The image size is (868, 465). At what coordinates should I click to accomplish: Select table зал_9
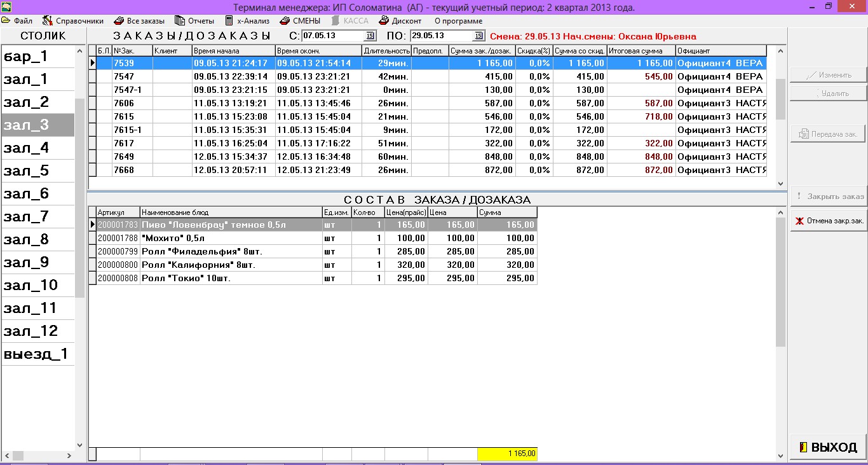coord(37,263)
